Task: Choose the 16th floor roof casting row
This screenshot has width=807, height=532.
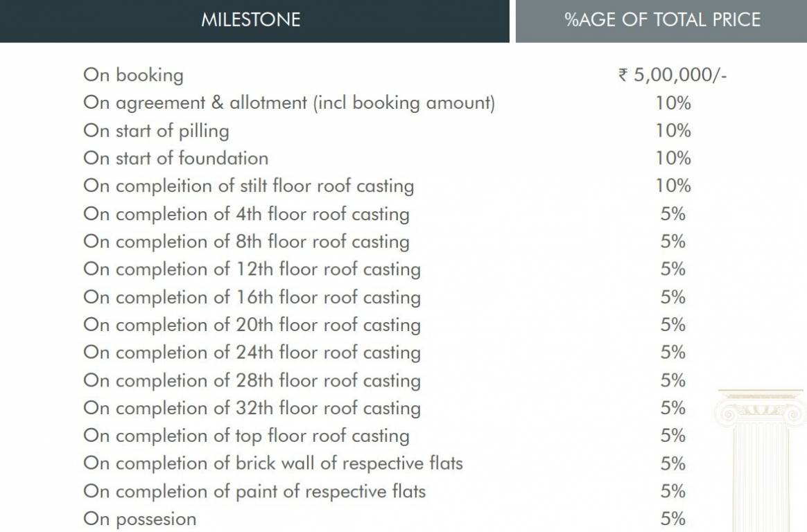Action: coord(252,296)
